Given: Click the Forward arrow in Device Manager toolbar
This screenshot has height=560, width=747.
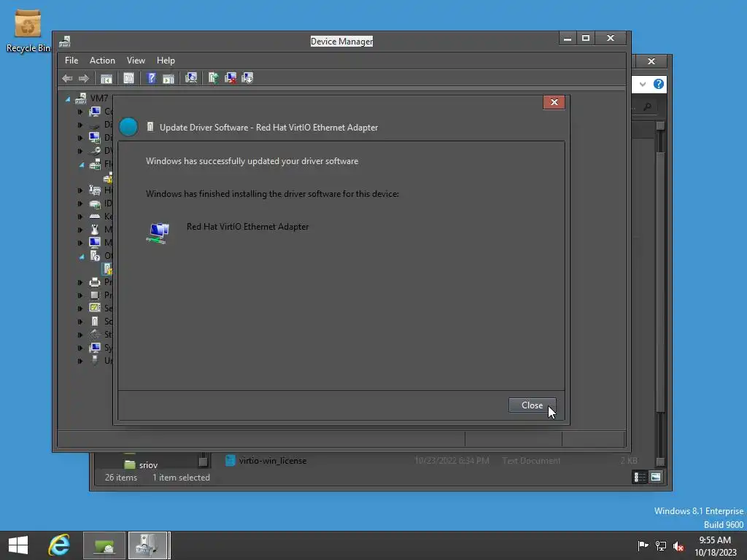Looking at the screenshot, I should [84, 78].
